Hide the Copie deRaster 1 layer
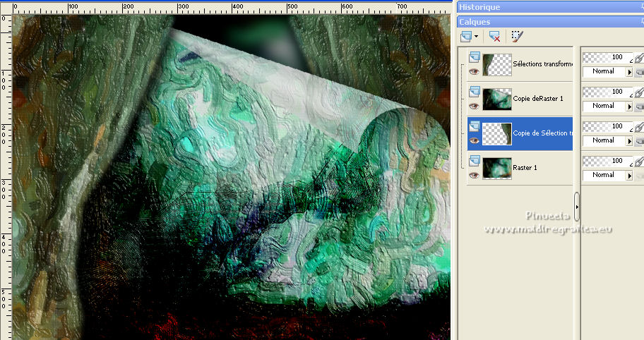Viewport: 644px width, 340px height. pos(474,107)
